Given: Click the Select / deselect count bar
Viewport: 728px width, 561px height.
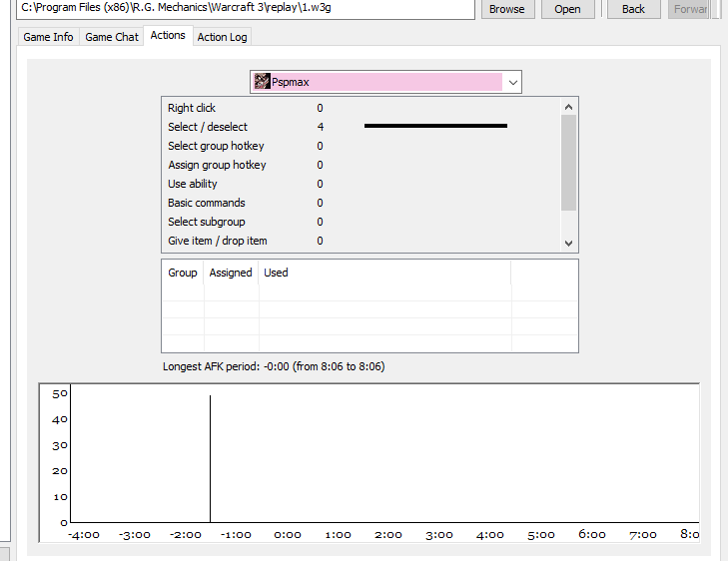Looking at the screenshot, I should click(x=435, y=126).
